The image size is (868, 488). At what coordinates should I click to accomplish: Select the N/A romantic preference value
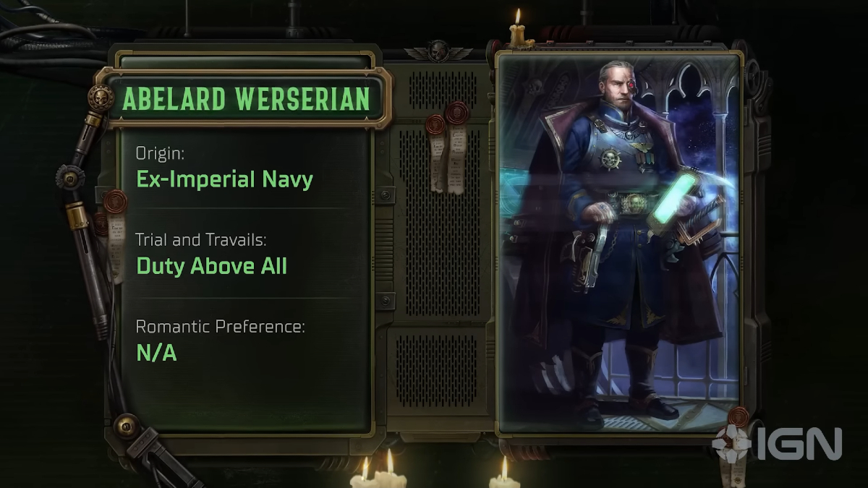156,353
